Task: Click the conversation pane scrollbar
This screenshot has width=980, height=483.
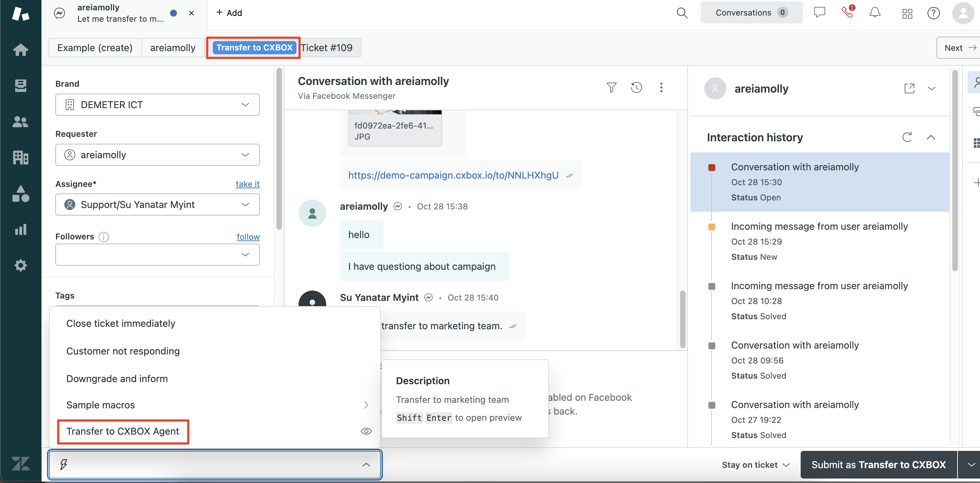Action: pyautogui.click(x=682, y=320)
